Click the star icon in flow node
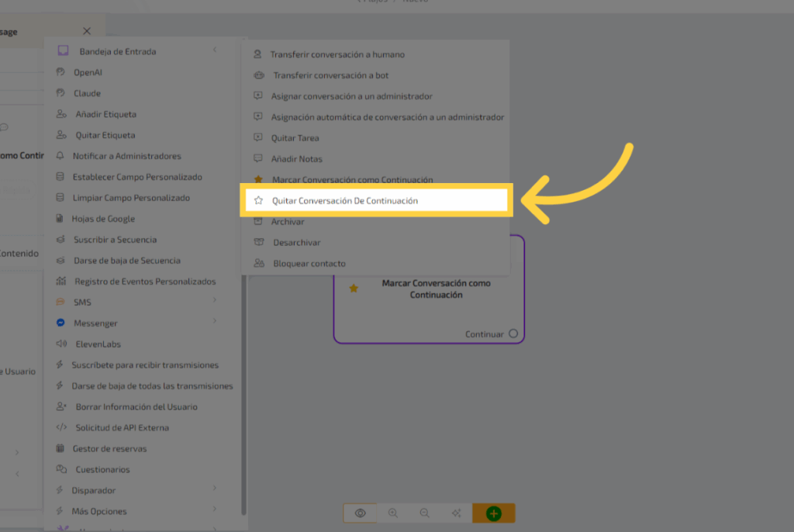Screen dimensions: 794x532 coord(354,288)
